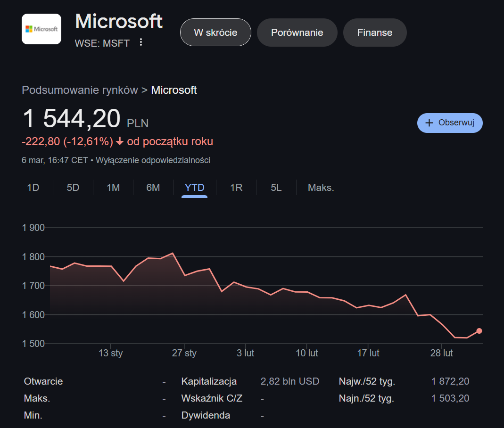Switch chart to 1M range
The width and height of the screenshot is (504, 428).
(x=113, y=188)
